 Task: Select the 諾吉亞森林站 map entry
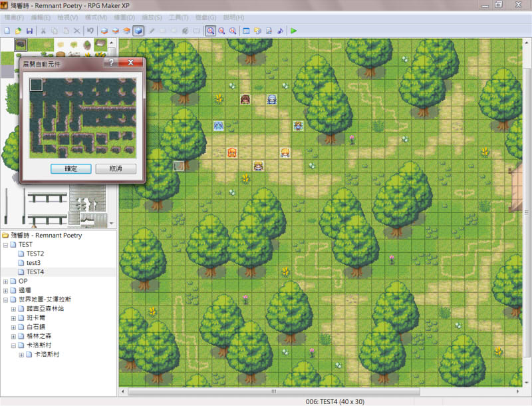(45, 309)
